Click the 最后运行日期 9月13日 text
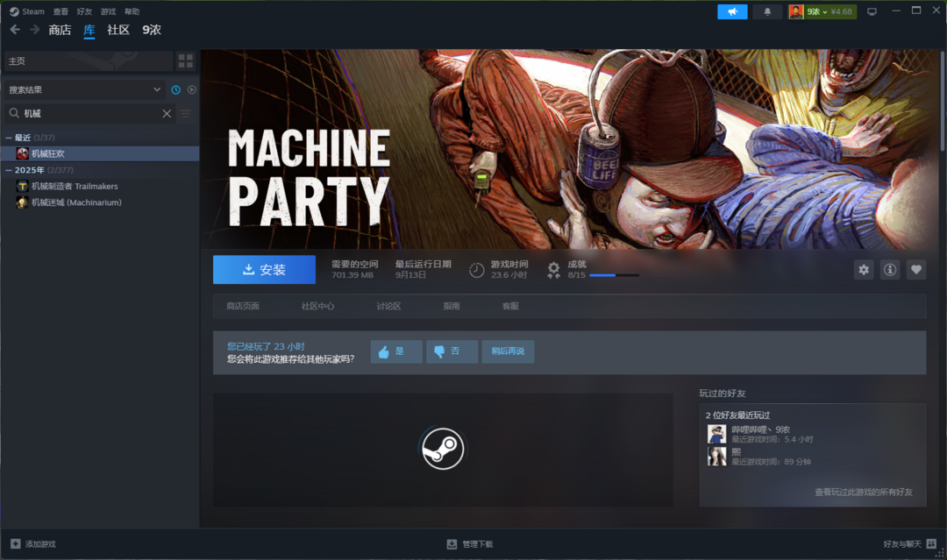The height and width of the screenshot is (560, 947). coord(423,269)
